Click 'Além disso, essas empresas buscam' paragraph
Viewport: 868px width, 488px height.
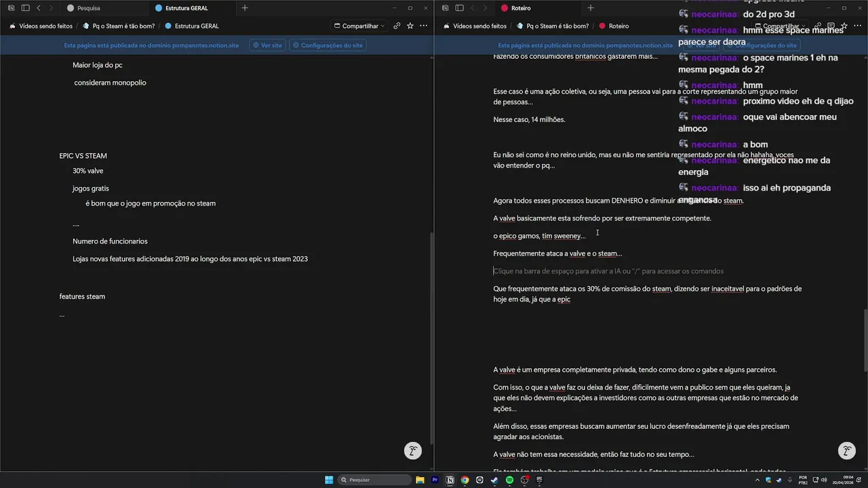pos(641,432)
